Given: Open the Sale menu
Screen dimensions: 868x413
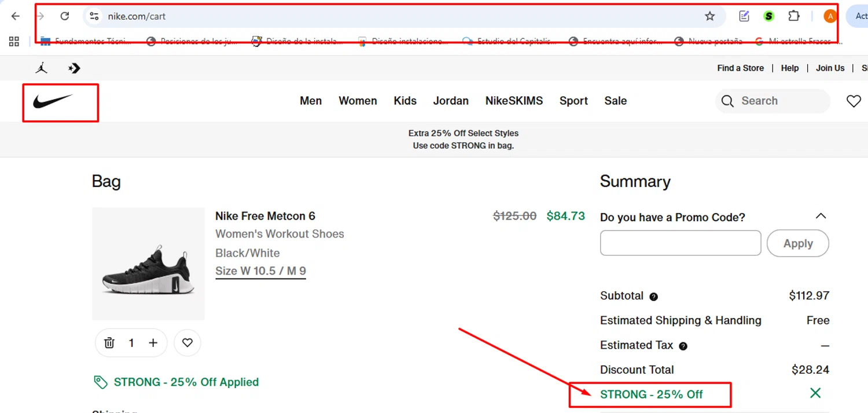Looking at the screenshot, I should pyautogui.click(x=615, y=101).
